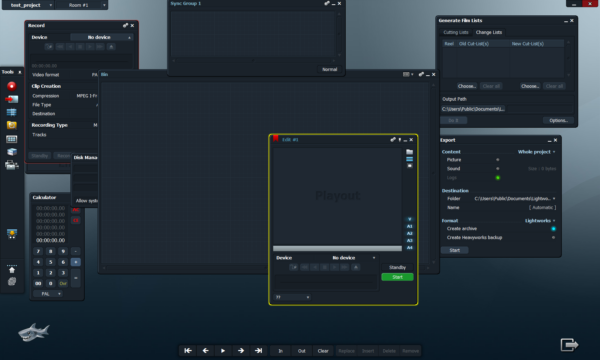
Task: Open the stacked boxes tool in Tools
Action: 12,152
